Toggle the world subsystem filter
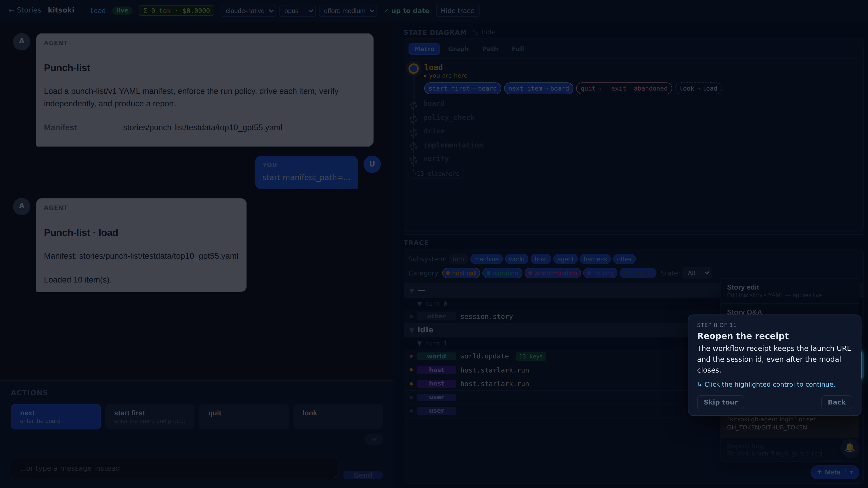868x488 pixels. [x=516, y=259]
